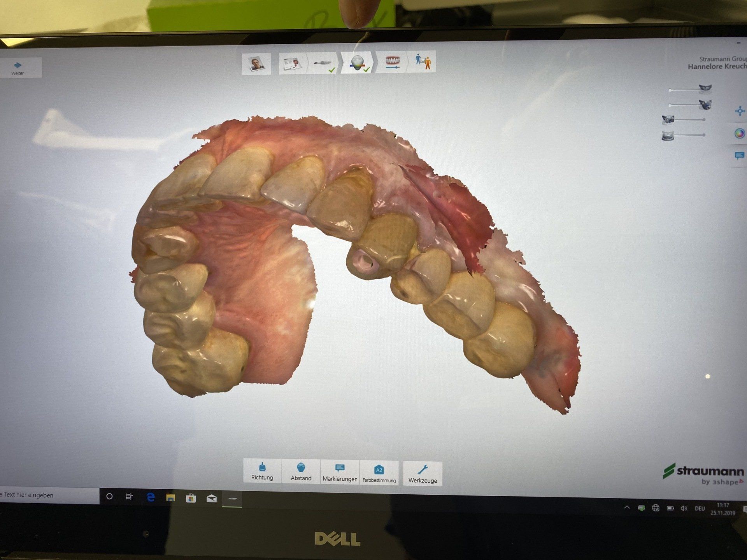The width and height of the screenshot is (747, 560).
Task: Select the Abstand distance tool
Action: (301, 472)
